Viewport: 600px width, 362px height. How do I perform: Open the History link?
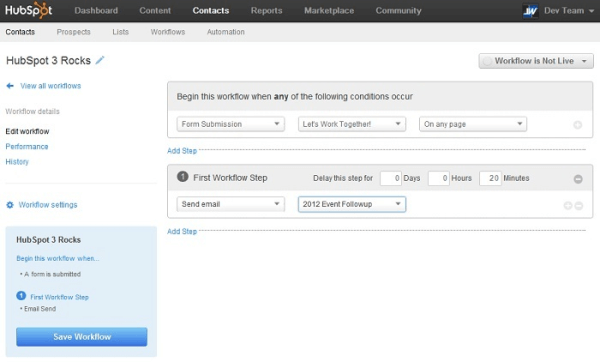click(x=17, y=161)
